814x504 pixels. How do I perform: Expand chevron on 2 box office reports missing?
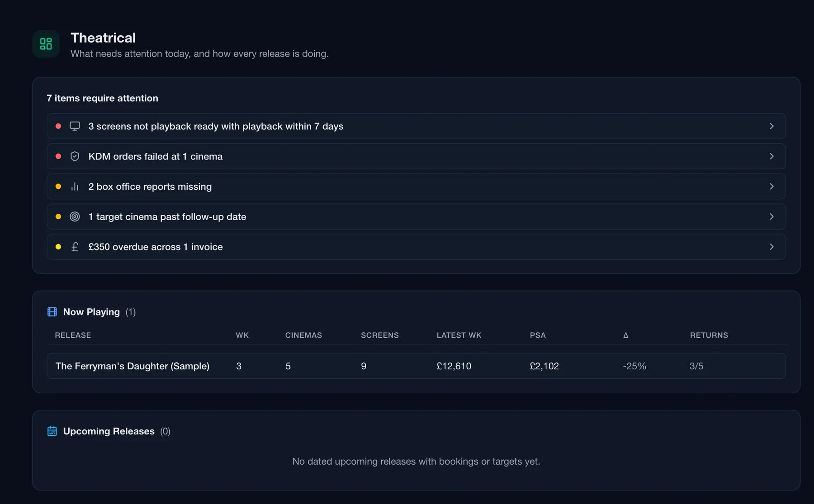coord(771,186)
